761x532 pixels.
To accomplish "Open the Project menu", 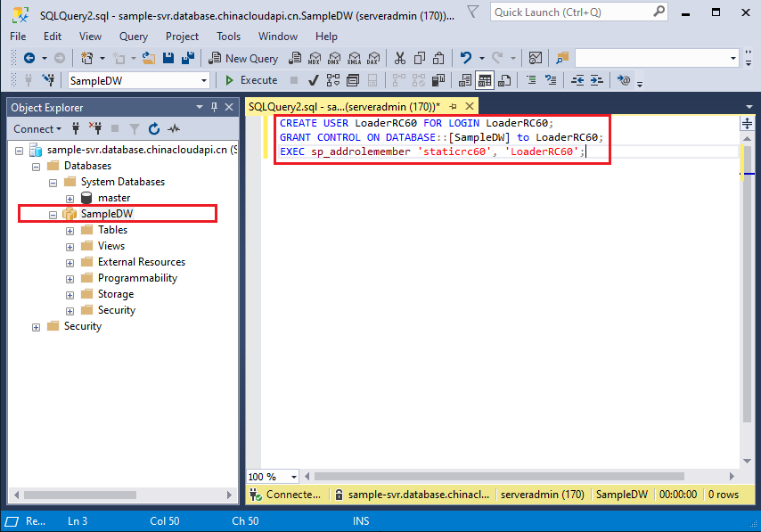I will click(x=182, y=37).
